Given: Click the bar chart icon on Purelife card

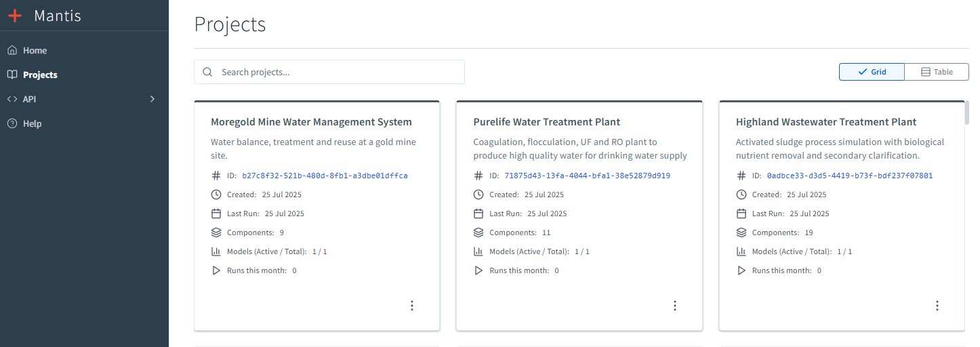Looking at the screenshot, I should 478,251.
